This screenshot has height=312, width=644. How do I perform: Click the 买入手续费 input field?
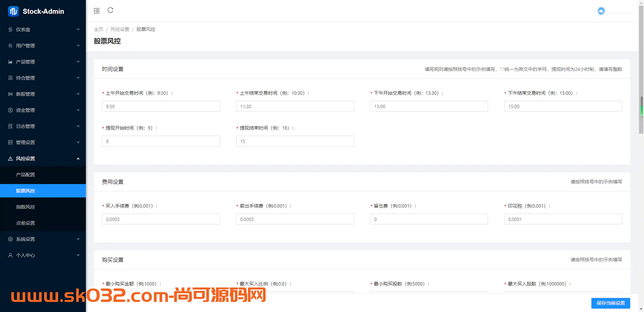pos(161,219)
